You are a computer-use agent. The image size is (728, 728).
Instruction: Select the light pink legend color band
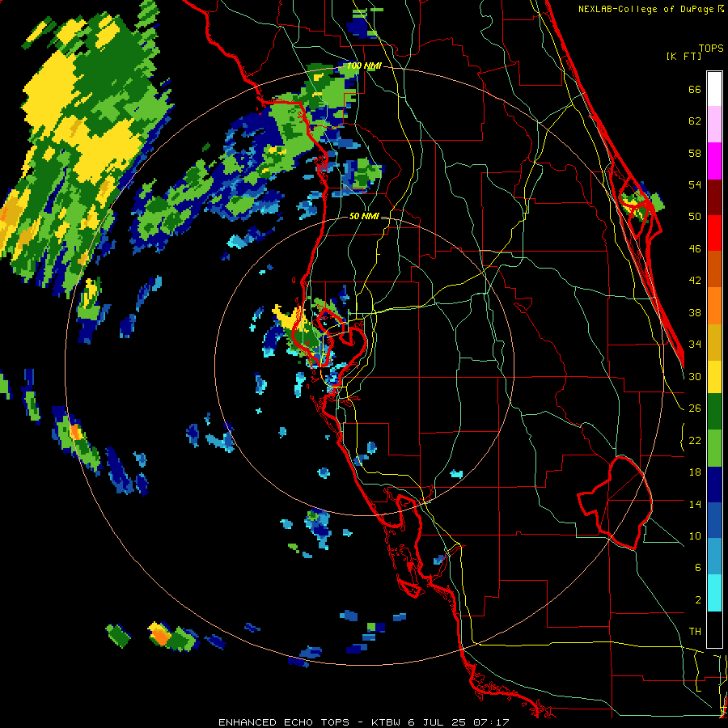tap(714, 125)
